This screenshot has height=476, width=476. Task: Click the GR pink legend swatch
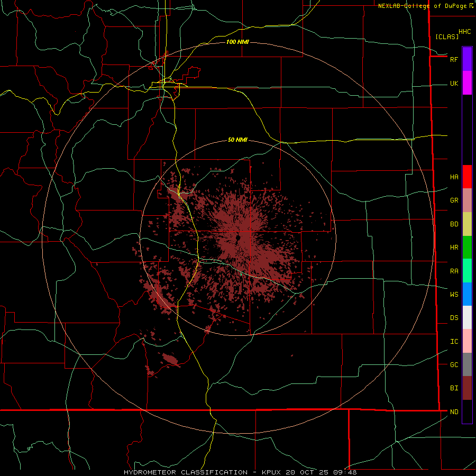pos(467,200)
